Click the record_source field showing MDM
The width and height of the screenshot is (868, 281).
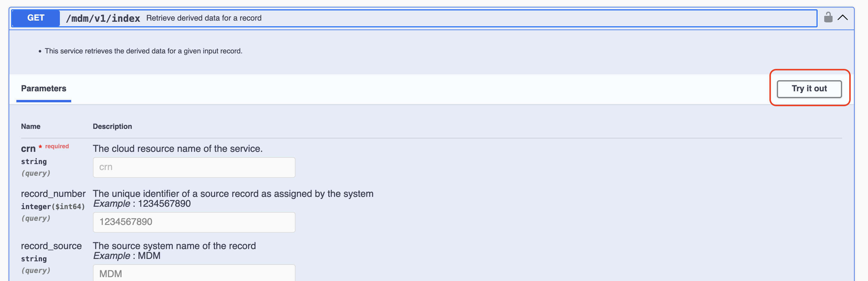[x=194, y=273]
